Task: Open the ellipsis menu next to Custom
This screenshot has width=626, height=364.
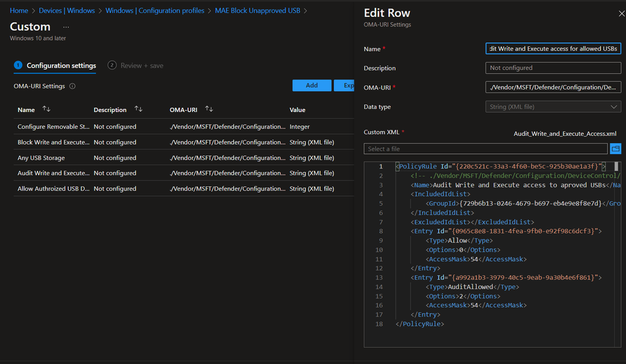Action: [66, 27]
